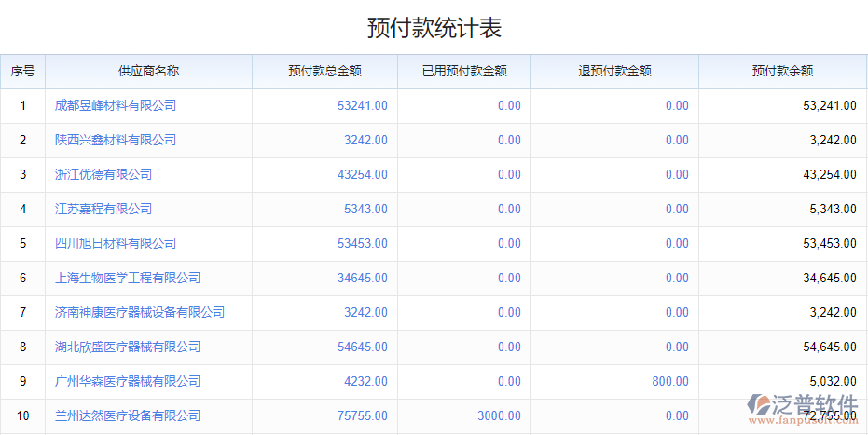Sort by 预付款总金额 column header
Viewport: 868px width, 435px height.
click(x=324, y=71)
